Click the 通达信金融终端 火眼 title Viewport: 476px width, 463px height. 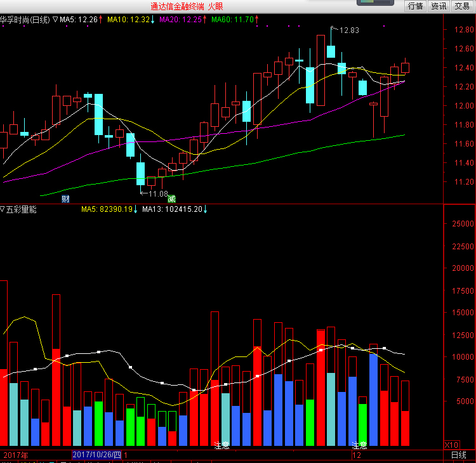[x=187, y=6]
